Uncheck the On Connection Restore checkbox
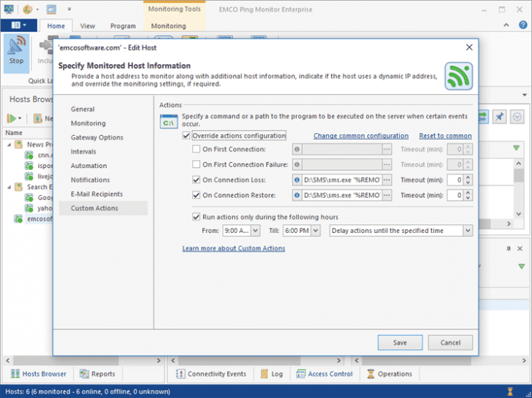The height and width of the screenshot is (398, 532). coord(196,195)
